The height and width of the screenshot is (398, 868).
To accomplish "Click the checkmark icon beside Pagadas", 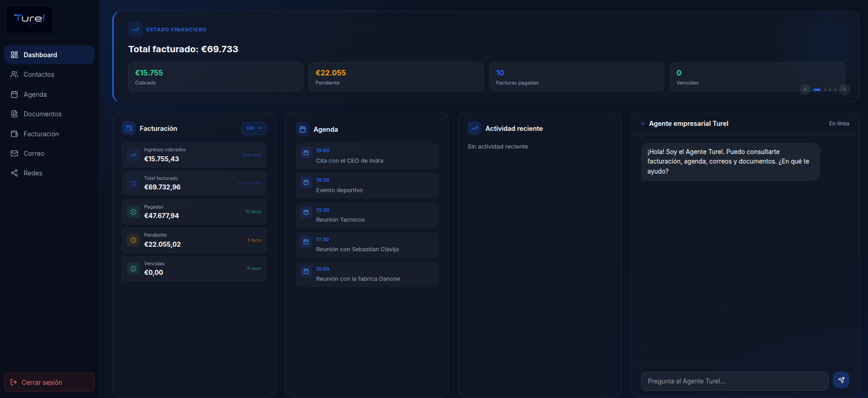I will pyautogui.click(x=133, y=212).
